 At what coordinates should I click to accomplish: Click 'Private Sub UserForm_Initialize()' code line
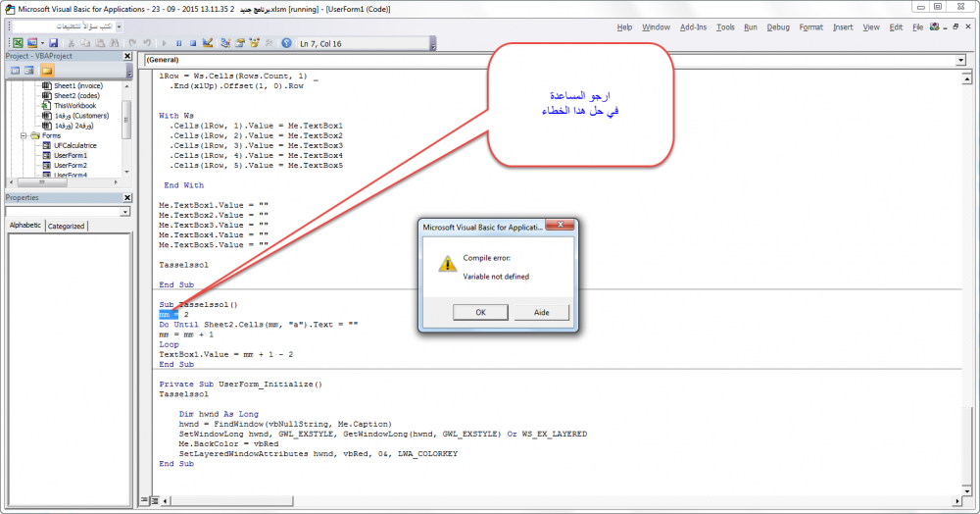pos(241,385)
